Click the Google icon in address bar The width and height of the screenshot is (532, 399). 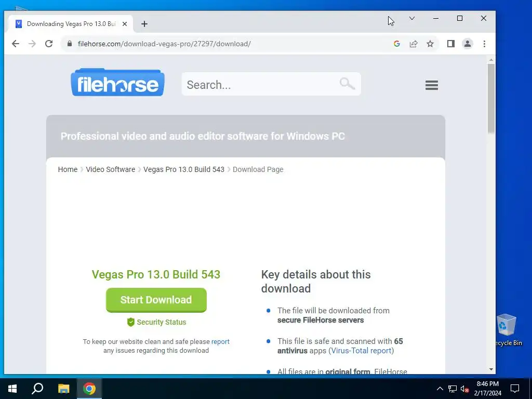(x=396, y=44)
